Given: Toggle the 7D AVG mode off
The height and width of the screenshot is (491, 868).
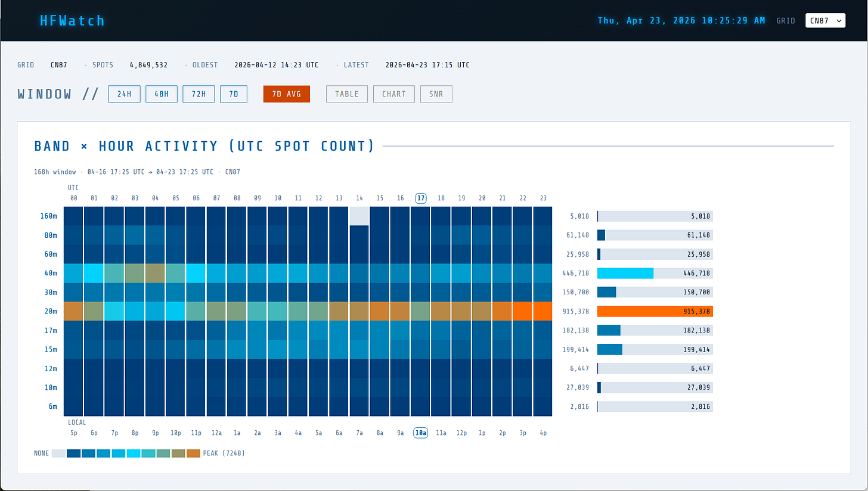Looking at the screenshot, I should click(286, 94).
